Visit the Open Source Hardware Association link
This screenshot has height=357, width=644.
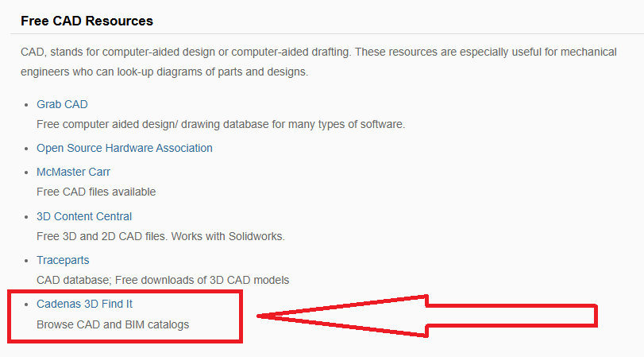tap(124, 148)
